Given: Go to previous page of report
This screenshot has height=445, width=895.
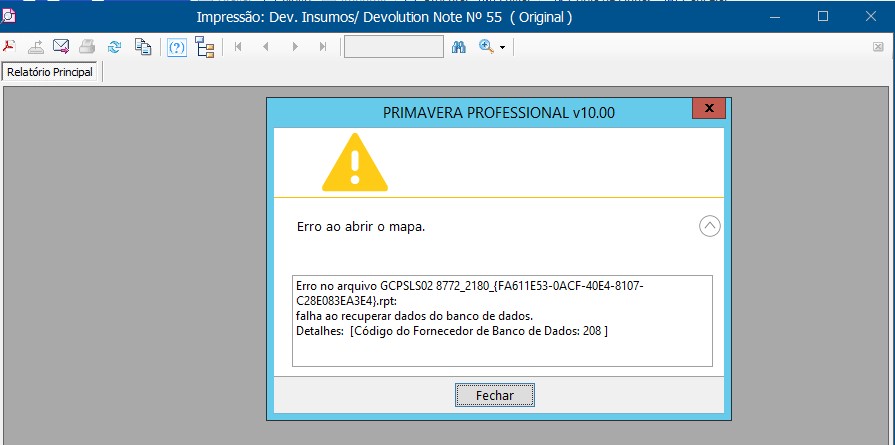Looking at the screenshot, I should coord(266,47).
